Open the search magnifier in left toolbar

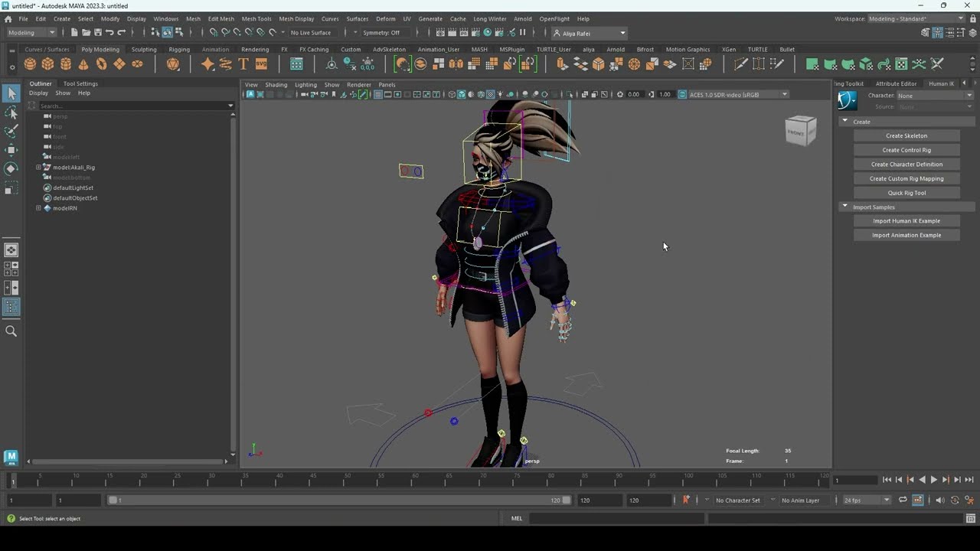point(11,331)
